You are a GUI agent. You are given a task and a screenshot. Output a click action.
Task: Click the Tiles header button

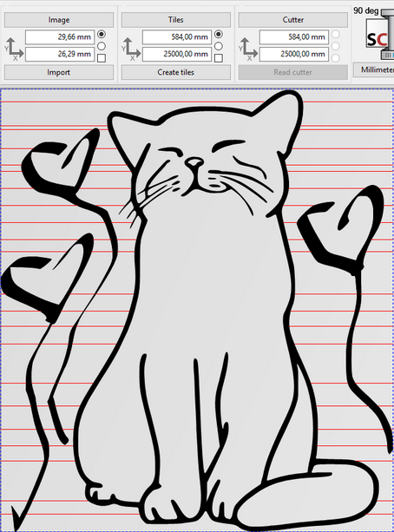click(176, 20)
